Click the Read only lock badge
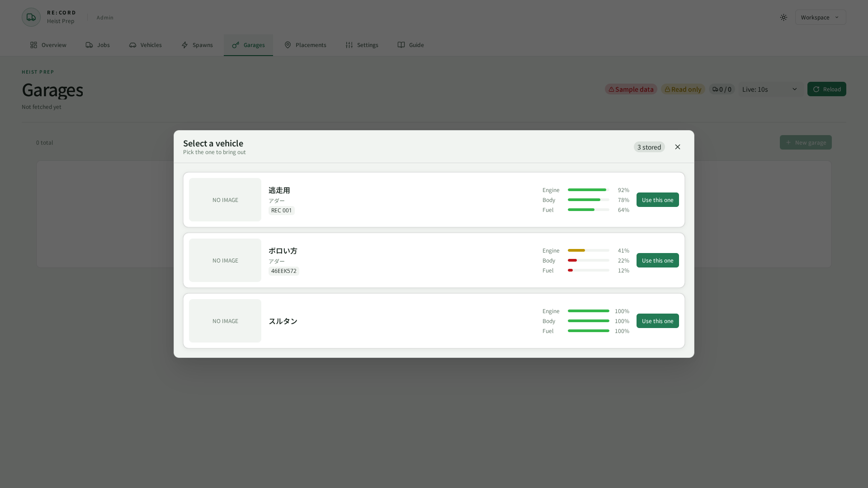Screen dimensions: 868x488 pos(683,89)
